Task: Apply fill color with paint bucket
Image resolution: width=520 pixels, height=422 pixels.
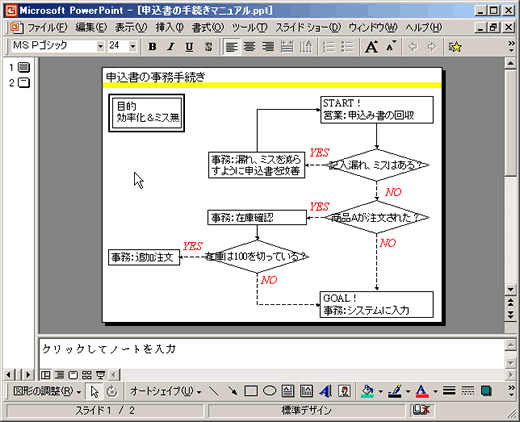Action: point(367,391)
